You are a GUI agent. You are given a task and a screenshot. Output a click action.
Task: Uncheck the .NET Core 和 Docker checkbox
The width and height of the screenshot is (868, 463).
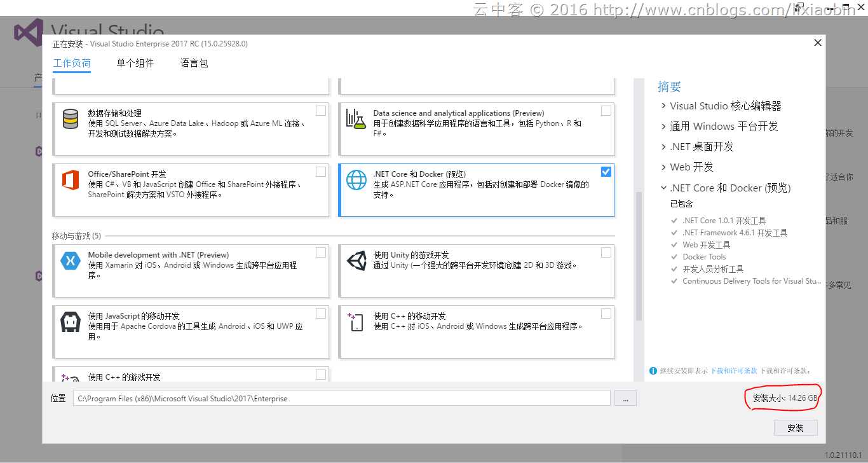click(606, 172)
